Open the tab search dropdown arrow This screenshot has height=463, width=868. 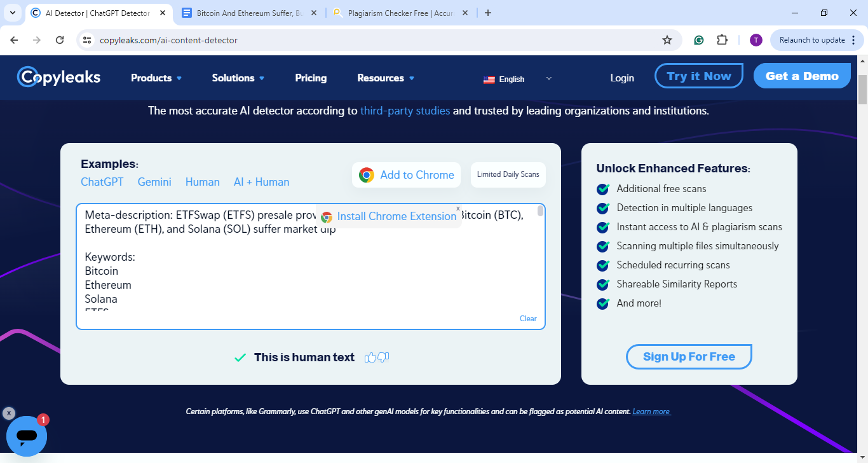(12, 13)
